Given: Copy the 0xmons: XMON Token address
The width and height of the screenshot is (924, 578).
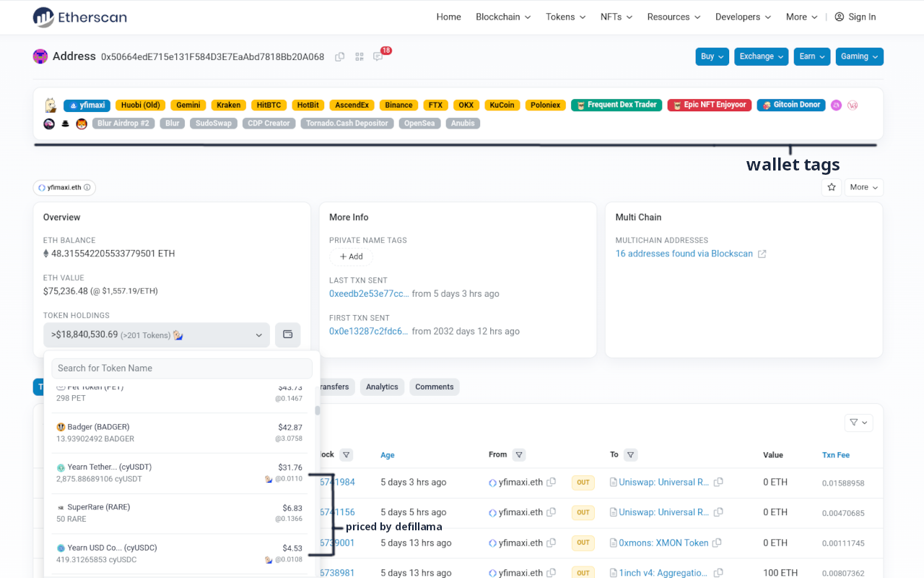Looking at the screenshot, I should (718, 543).
